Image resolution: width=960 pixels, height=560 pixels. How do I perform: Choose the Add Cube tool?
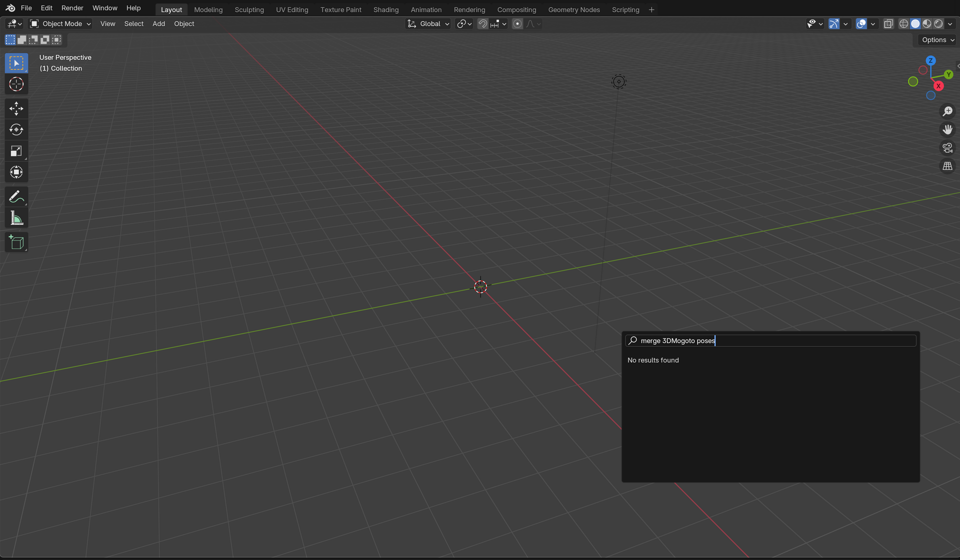[16, 242]
